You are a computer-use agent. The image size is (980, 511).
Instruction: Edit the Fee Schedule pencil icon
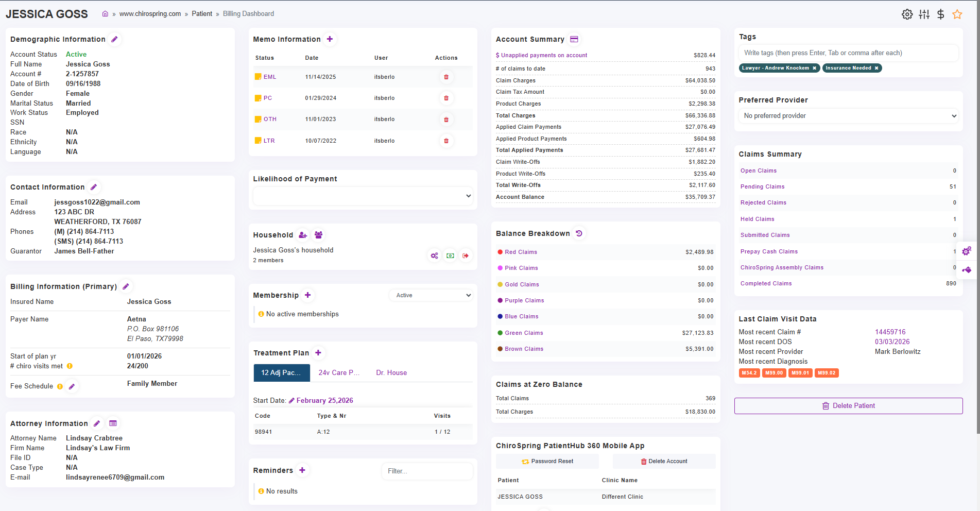72,386
